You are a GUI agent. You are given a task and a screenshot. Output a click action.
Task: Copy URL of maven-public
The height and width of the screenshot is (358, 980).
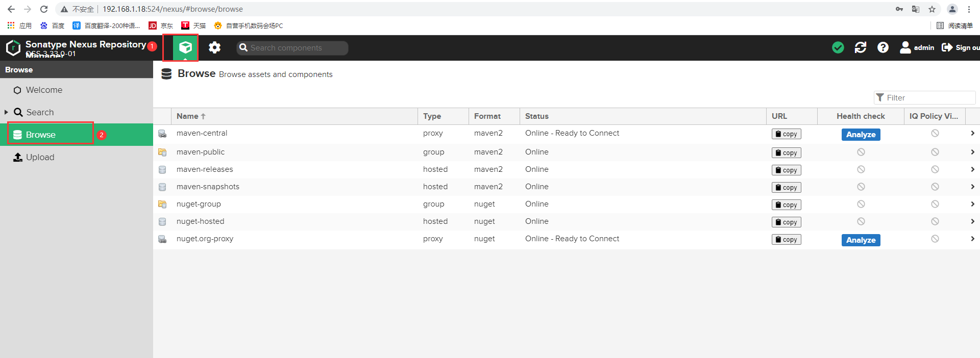[x=786, y=153]
